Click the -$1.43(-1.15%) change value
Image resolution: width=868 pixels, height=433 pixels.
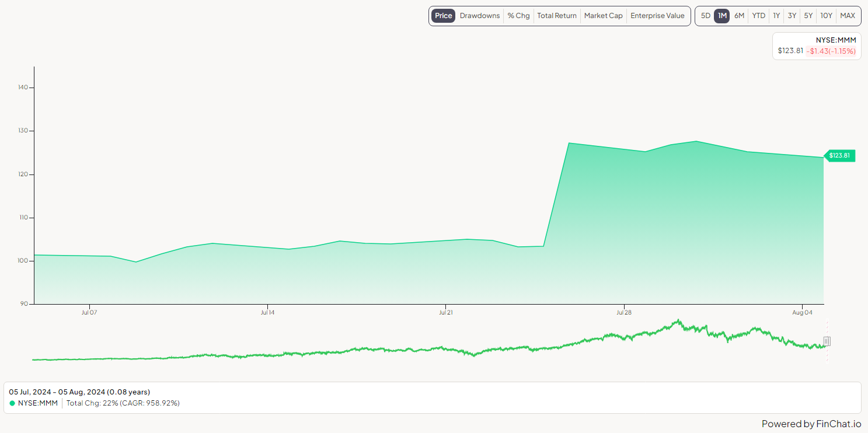point(831,51)
